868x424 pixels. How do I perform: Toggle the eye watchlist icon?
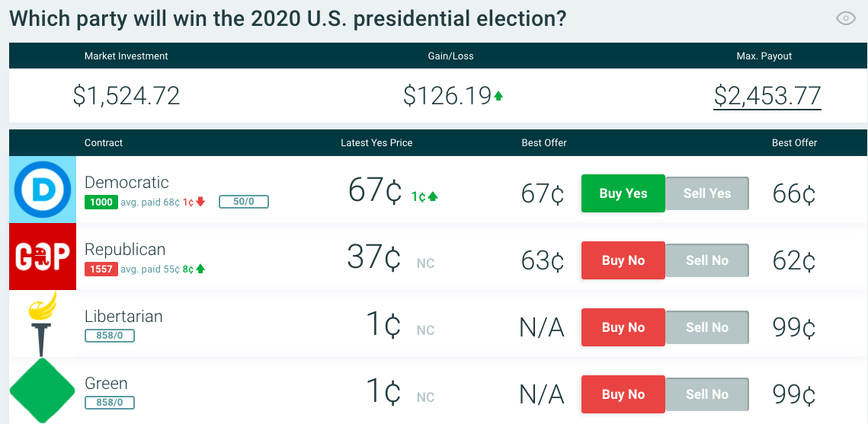click(846, 18)
